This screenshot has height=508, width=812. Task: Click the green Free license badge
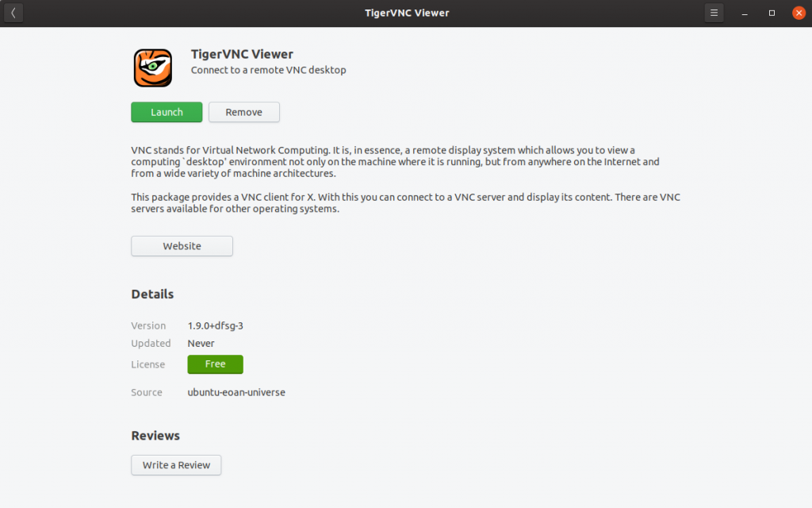(215, 364)
